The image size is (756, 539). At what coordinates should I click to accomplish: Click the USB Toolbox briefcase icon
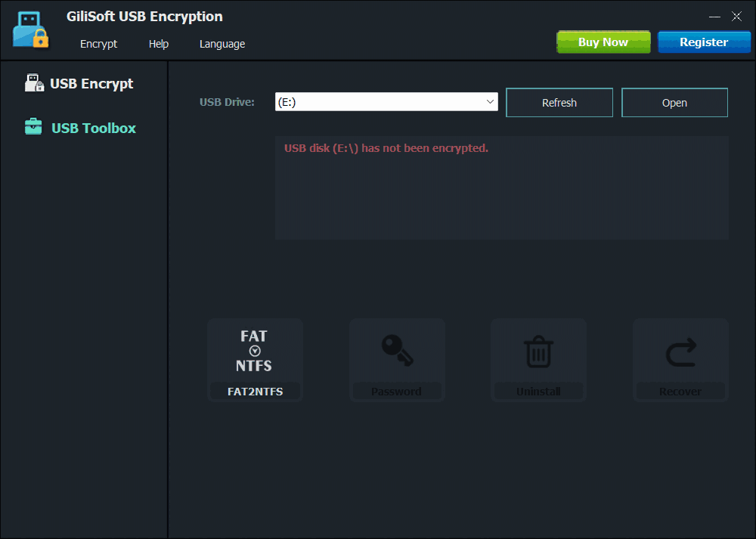[x=33, y=127]
